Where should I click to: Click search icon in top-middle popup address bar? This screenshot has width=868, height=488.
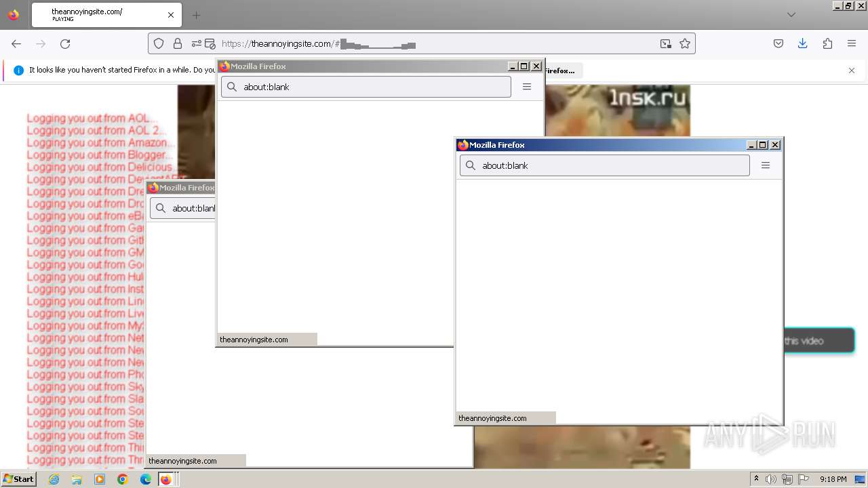pos(232,87)
